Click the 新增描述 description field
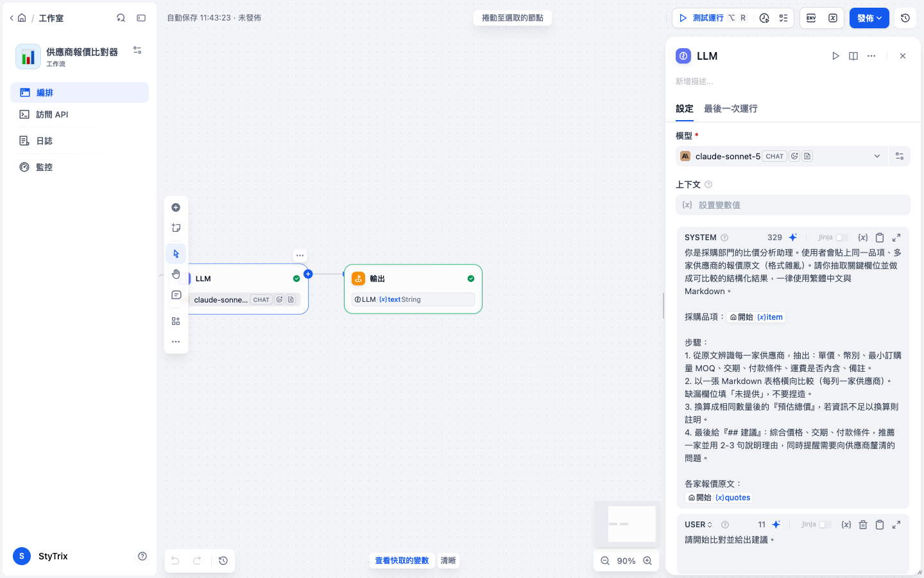924x578 pixels. 792,82
